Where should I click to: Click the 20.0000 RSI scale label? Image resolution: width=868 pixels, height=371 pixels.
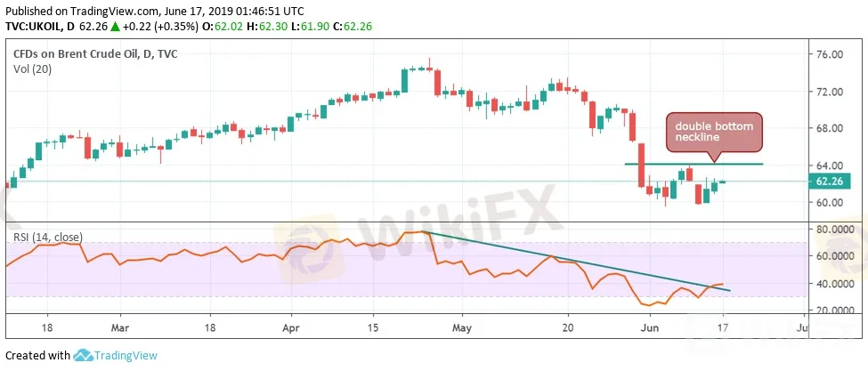point(834,310)
